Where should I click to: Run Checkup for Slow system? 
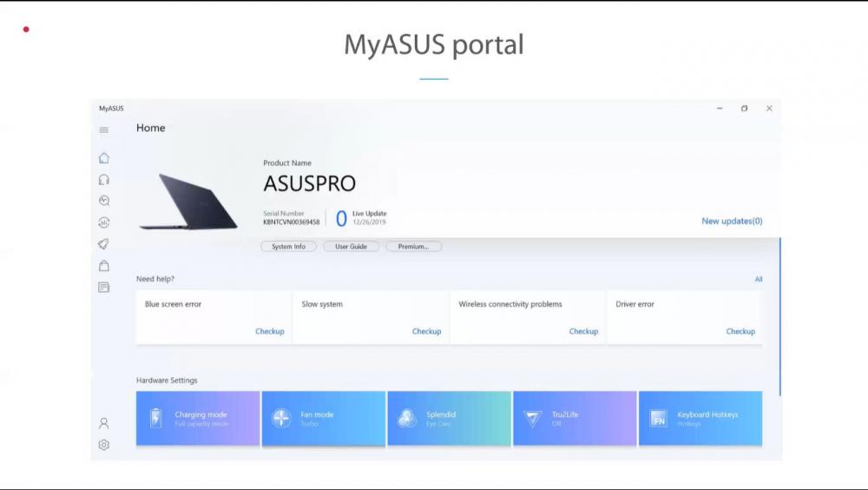coord(426,332)
